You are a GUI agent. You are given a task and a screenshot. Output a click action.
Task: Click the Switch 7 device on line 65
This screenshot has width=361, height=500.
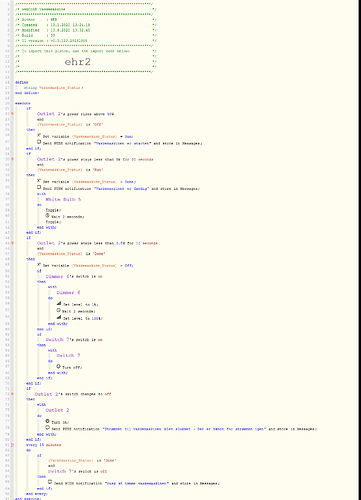68,356
